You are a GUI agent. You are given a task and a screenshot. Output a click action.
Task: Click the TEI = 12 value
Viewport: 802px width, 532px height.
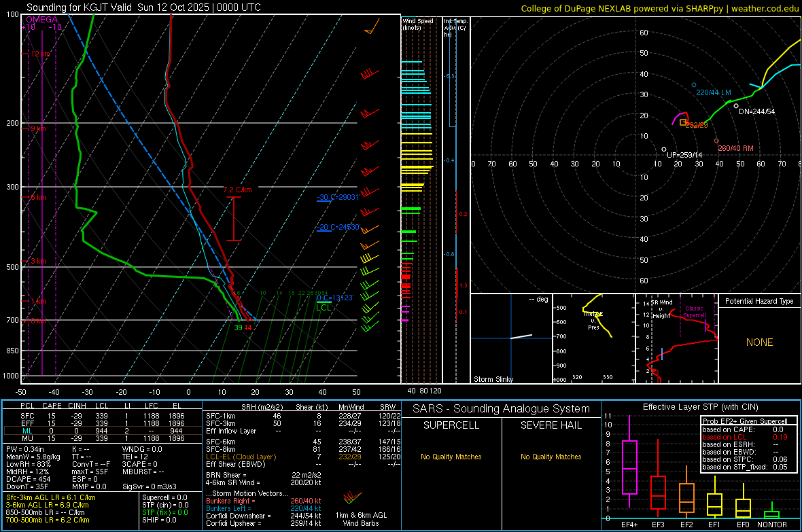[135, 457]
